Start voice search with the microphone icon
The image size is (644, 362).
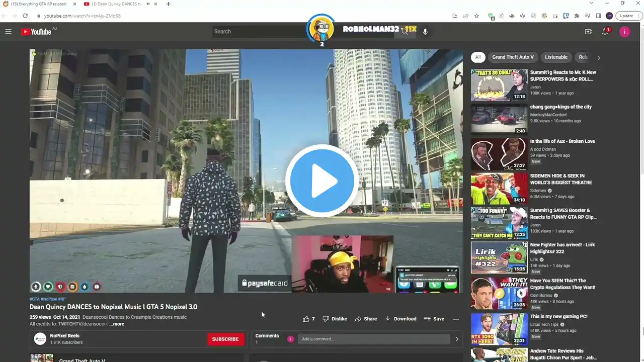pos(425,32)
